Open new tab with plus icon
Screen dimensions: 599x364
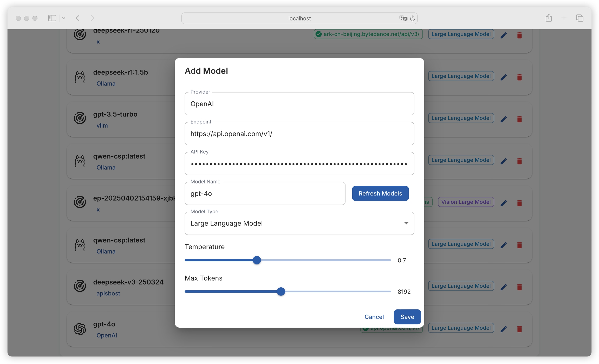pyautogui.click(x=564, y=18)
